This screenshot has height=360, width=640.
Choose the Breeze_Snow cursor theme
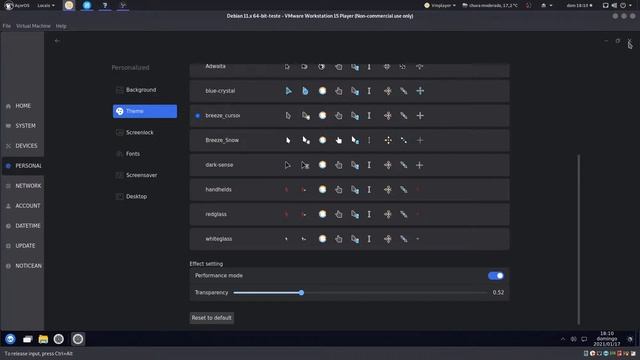pos(349,140)
